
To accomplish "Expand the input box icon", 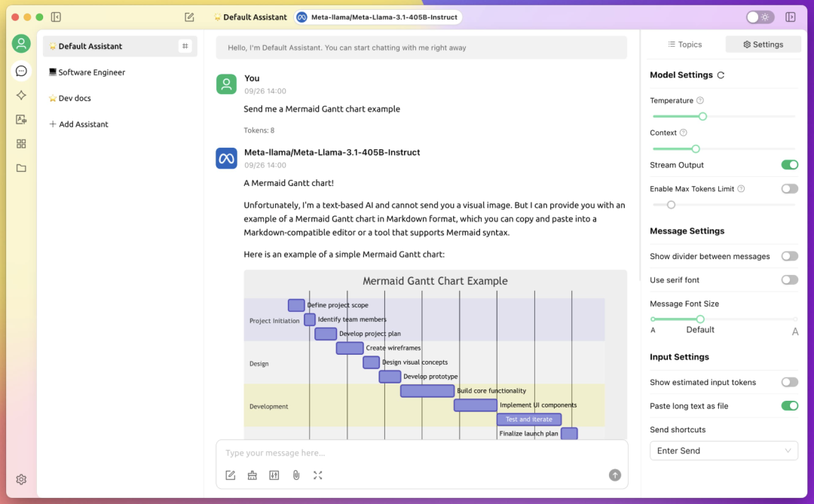I will tap(318, 475).
